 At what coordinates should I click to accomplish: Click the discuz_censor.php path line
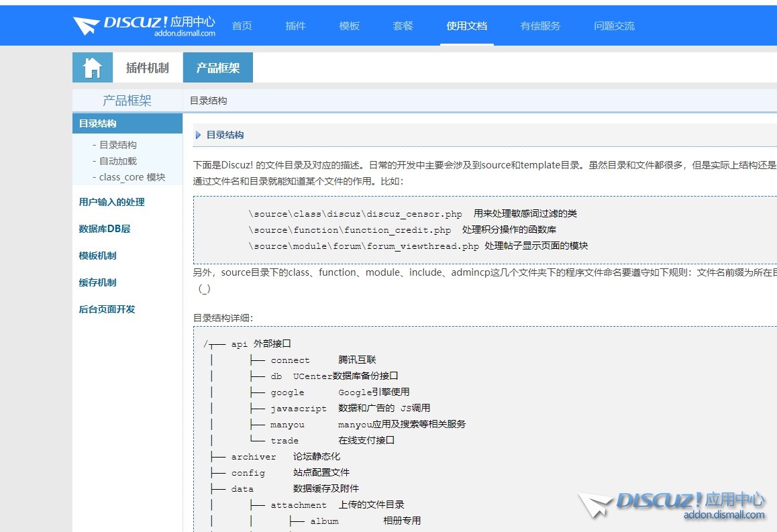413,213
